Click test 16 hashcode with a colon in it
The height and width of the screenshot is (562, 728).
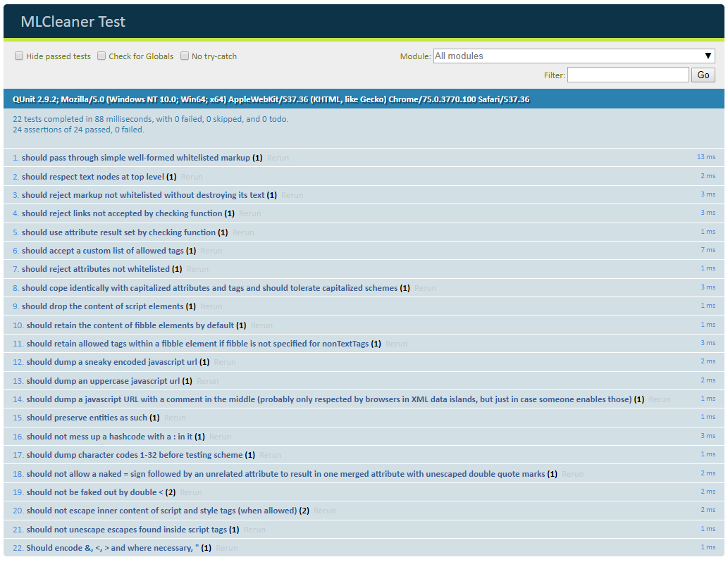[x=109, y=437]
